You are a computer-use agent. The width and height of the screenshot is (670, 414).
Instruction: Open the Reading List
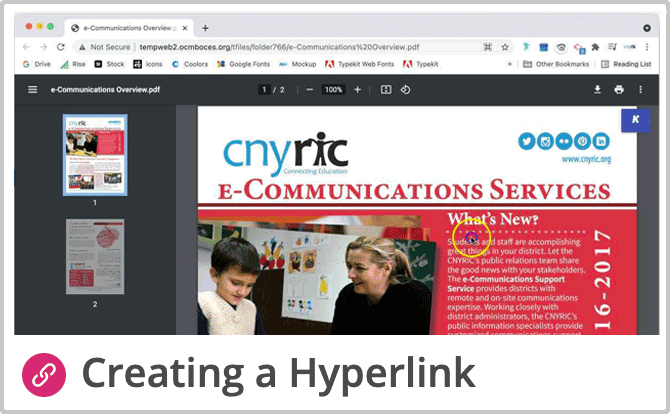coord(626,64)
